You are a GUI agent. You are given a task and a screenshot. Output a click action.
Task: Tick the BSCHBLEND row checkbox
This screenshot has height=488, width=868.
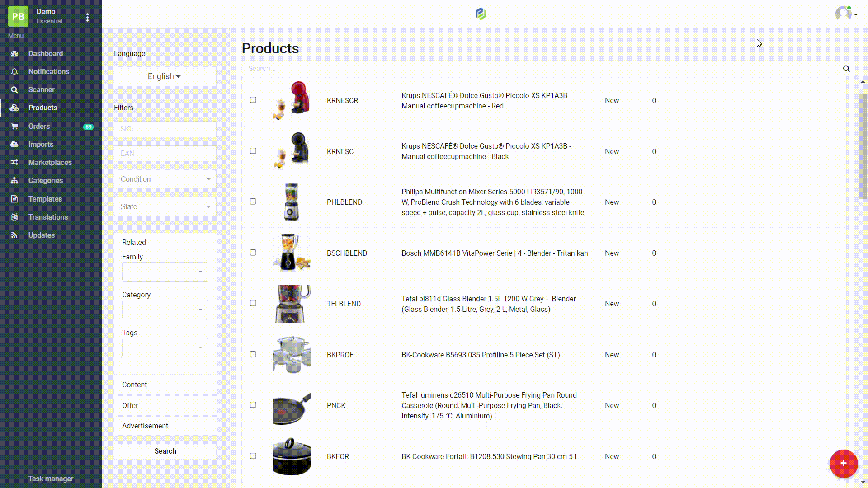(253, 253)
